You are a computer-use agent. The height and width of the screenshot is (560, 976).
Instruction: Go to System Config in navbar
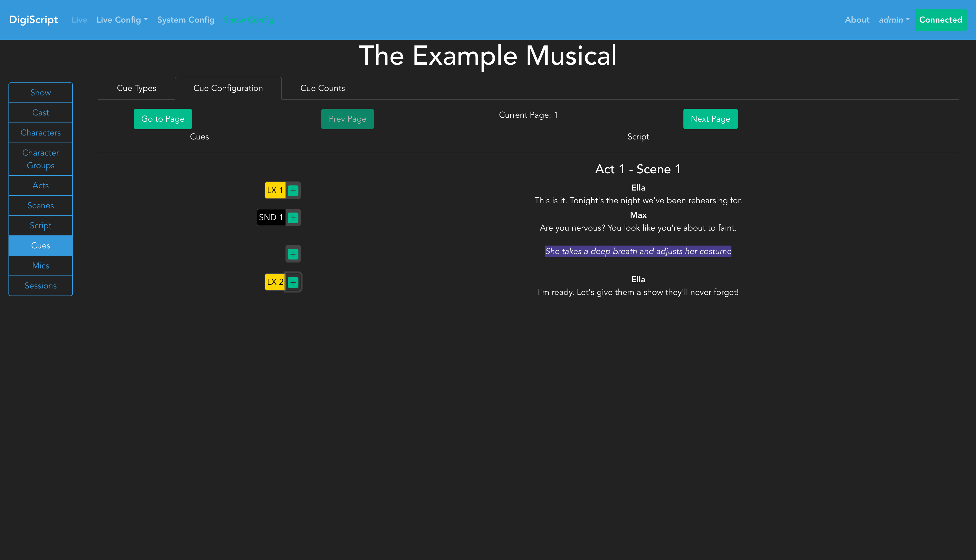(186, 19)
